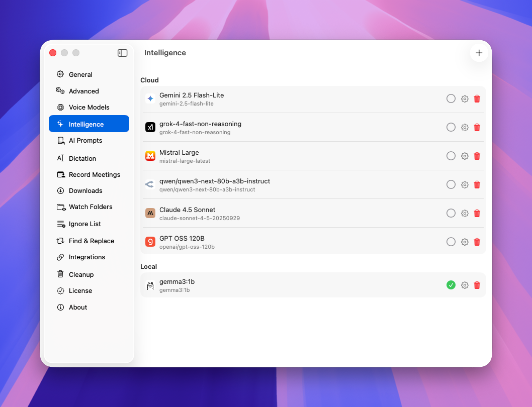The image size is (532, 407).
Task: Click the plus button to add model
Action: [x=479, y=53]
